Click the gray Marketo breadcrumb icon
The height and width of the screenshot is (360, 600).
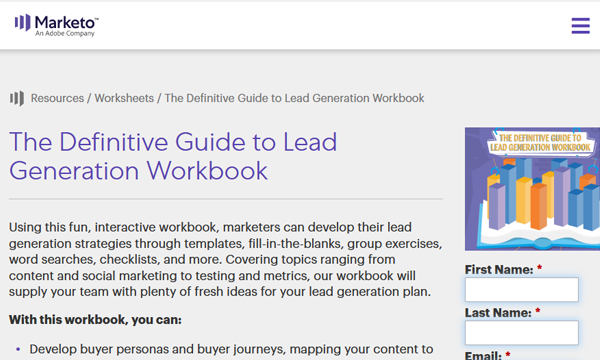pyautogui.click(x=17, y=98)
